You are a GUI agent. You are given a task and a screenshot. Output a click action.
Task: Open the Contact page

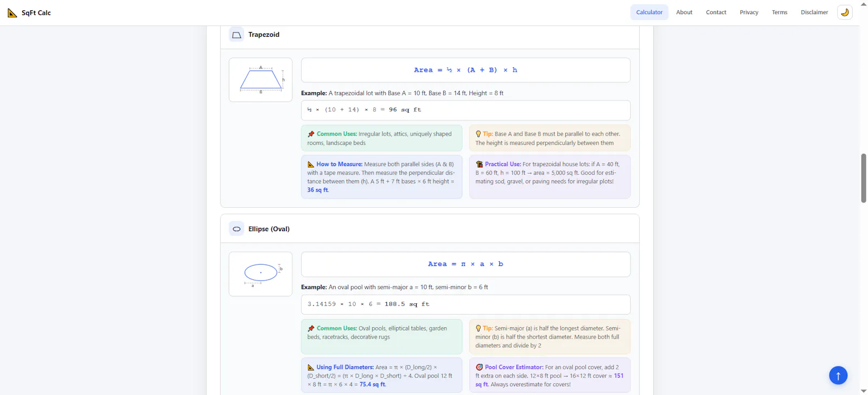[x=716, y=12]
